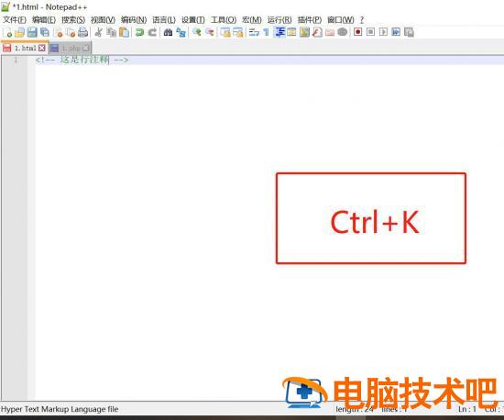504x420 pixels.
Task: Print the document with printer icon
Action: (82, 32)
